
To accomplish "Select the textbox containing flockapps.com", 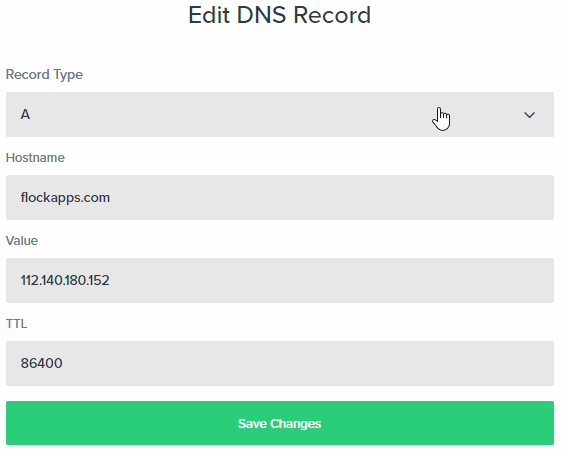I will (x=280, y=197).
